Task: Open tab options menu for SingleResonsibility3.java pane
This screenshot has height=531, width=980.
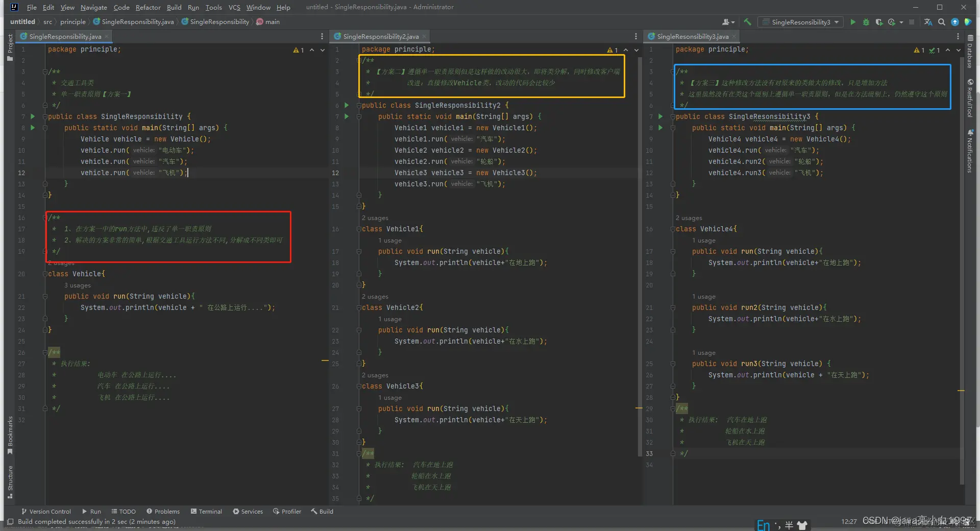Action: (958, 36)
